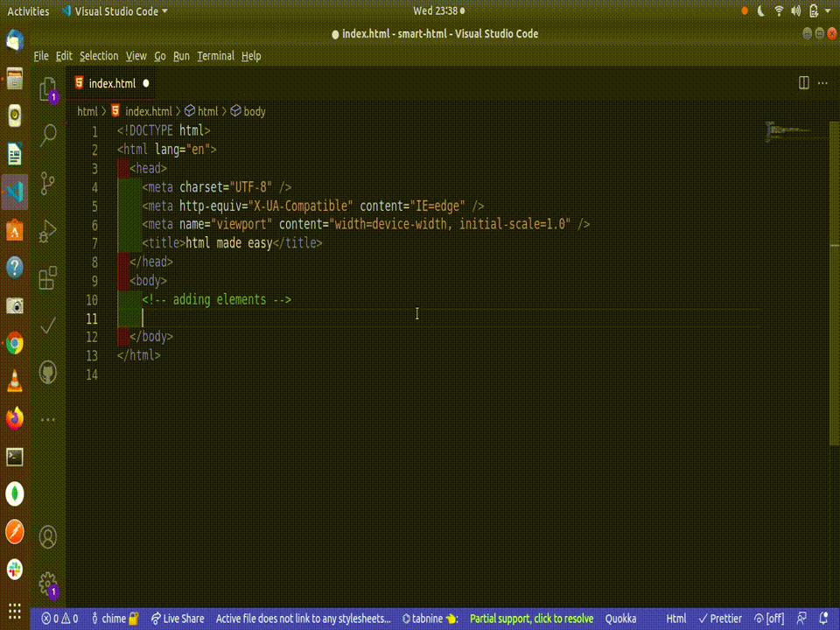Viewport: 840px width, 630px height.
Task: Open the File menu
Action: [41, 56]
